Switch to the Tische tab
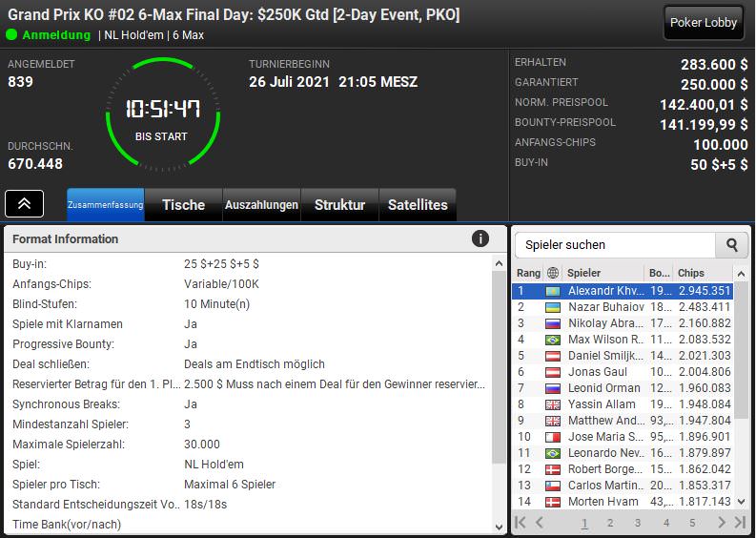 [183, 204]
